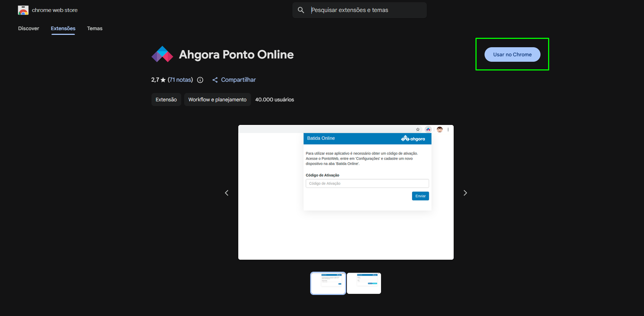Switch to the Extensões tab
644x316 pixels.
[63, 28]
